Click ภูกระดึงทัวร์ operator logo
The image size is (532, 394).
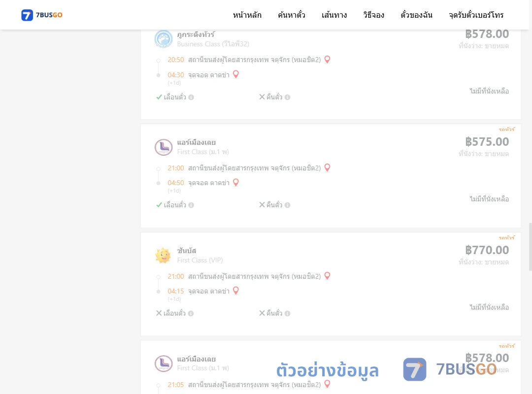[x=164, y=39]
